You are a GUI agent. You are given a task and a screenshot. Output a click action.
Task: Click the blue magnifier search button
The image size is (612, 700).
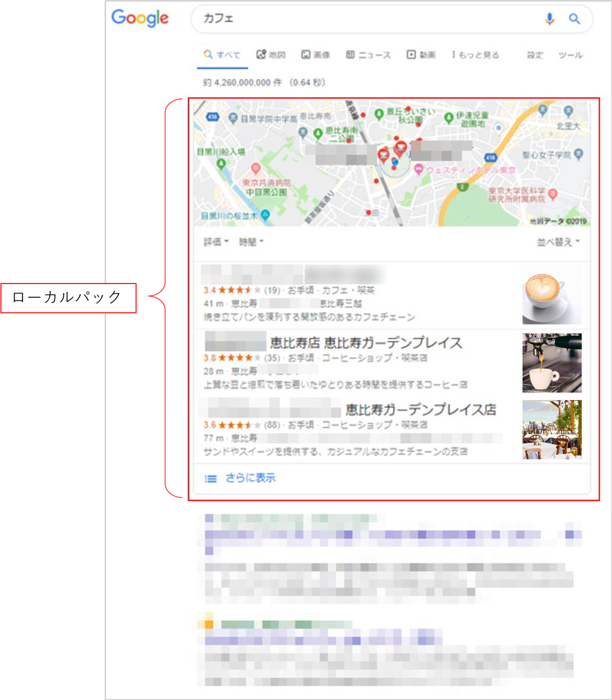[574, 19]
